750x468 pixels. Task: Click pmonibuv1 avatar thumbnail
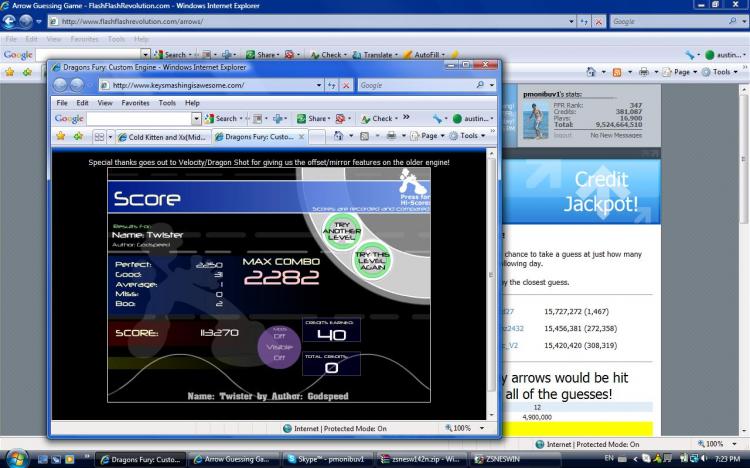click(535, 120)
